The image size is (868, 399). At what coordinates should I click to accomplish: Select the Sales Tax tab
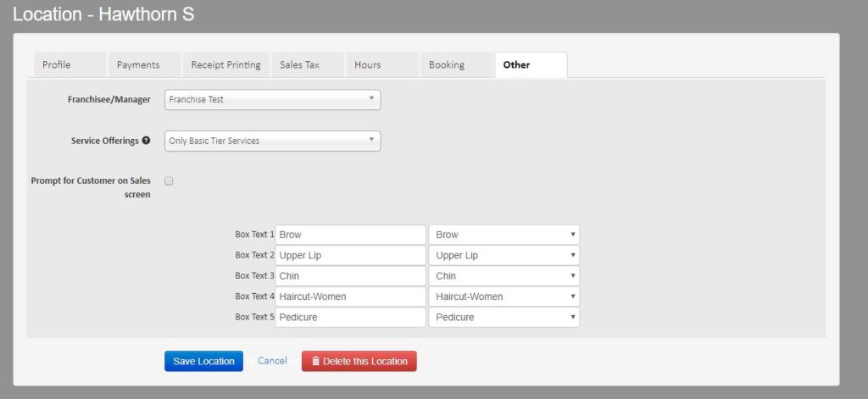[x=300, y=65]
